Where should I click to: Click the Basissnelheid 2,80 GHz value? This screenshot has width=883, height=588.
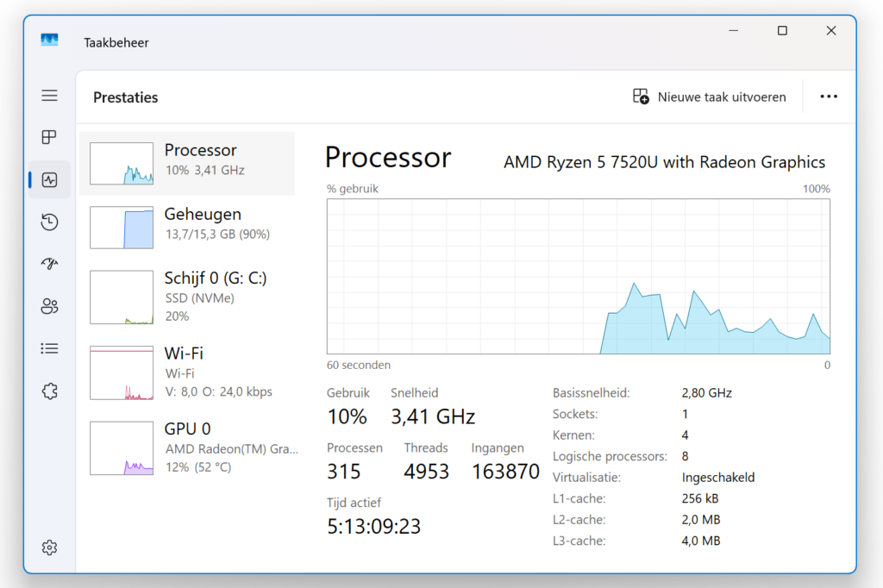click(707, 392)
